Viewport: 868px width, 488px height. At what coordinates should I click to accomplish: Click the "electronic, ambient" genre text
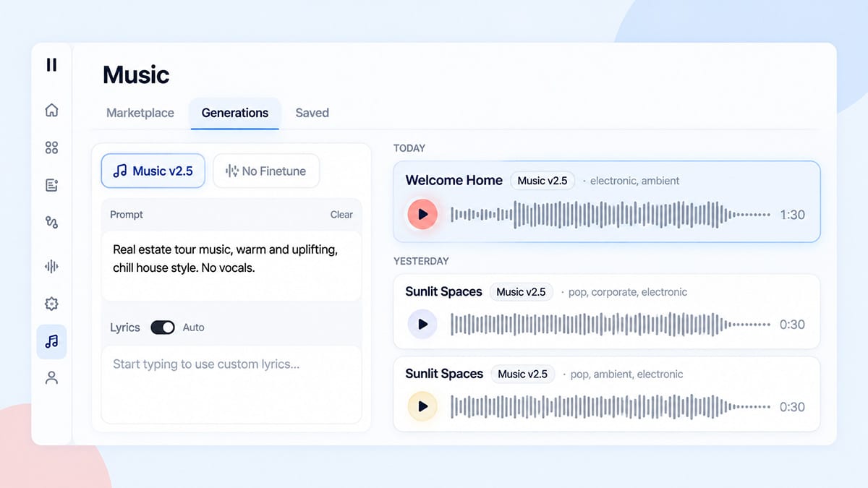(635, 181)
